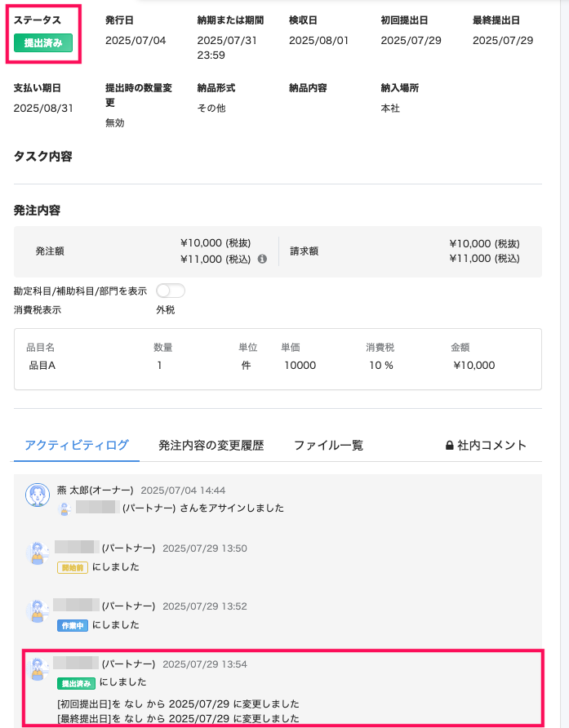This screenshot has height=728, width=569.
Task: Click the [初回提出日] change log line
Action: (x=178, y=704)
